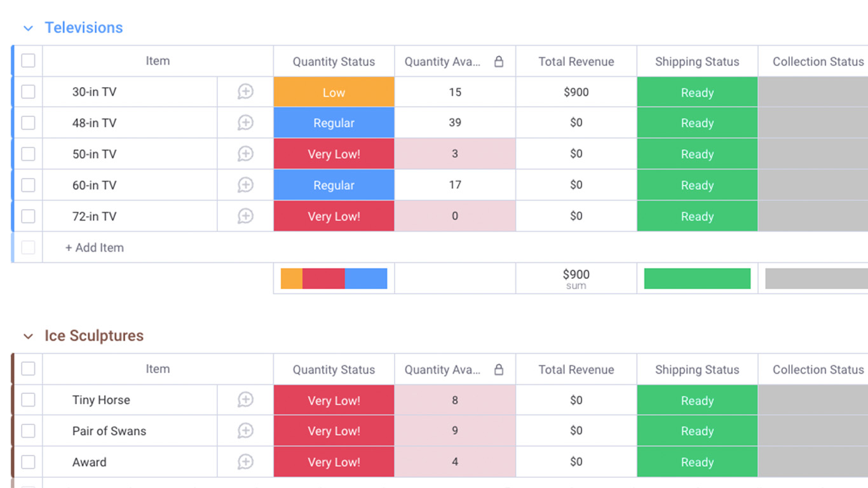Image resolution: width=868 pixels, height=488 pixels.
Task: Select 60-in TV quantity value 17
Action: 455,185
